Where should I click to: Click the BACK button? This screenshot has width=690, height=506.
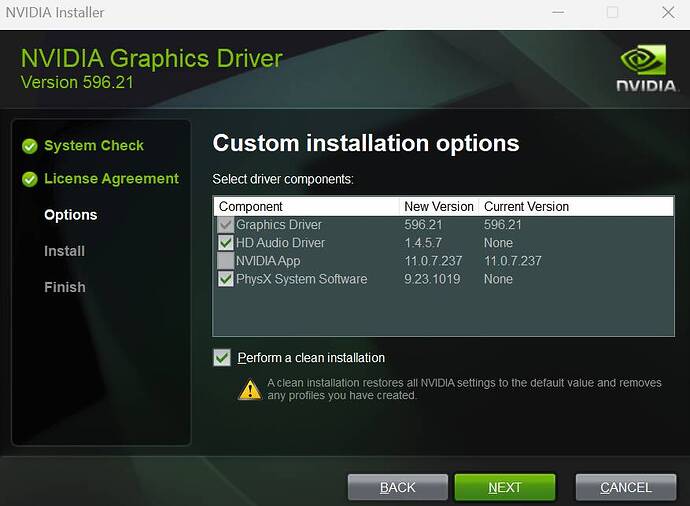coord(397,488)
